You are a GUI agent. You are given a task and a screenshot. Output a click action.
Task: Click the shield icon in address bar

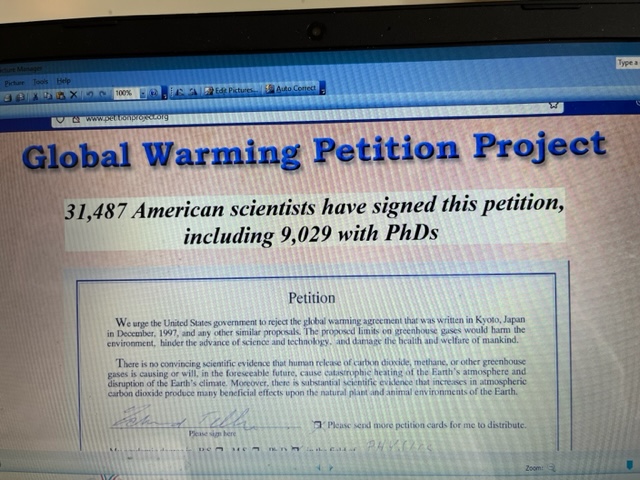(60, 119)
